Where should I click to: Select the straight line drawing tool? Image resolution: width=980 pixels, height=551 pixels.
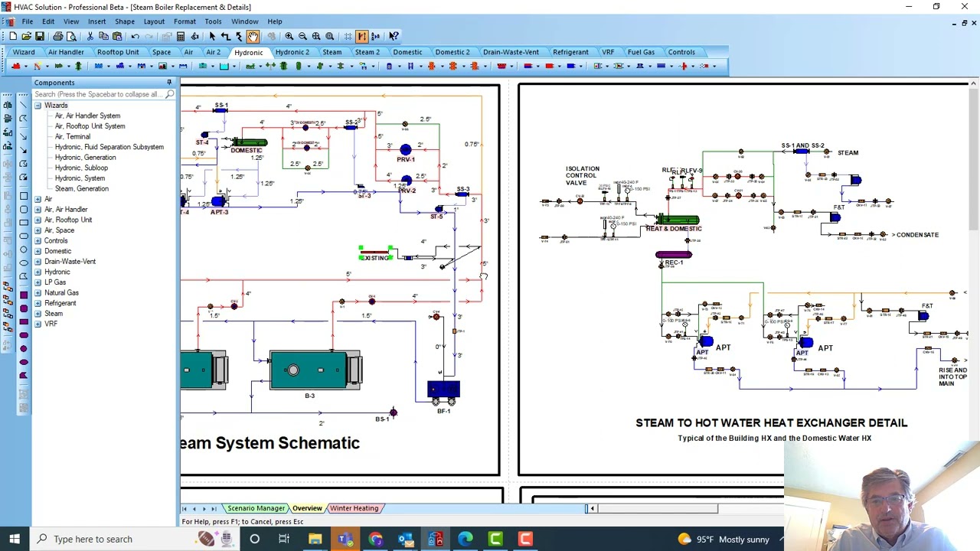tap(23, 105)
